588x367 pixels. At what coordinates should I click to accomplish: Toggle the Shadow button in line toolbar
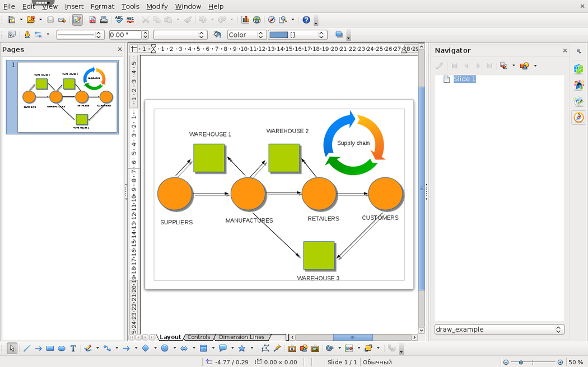point(339,35)
